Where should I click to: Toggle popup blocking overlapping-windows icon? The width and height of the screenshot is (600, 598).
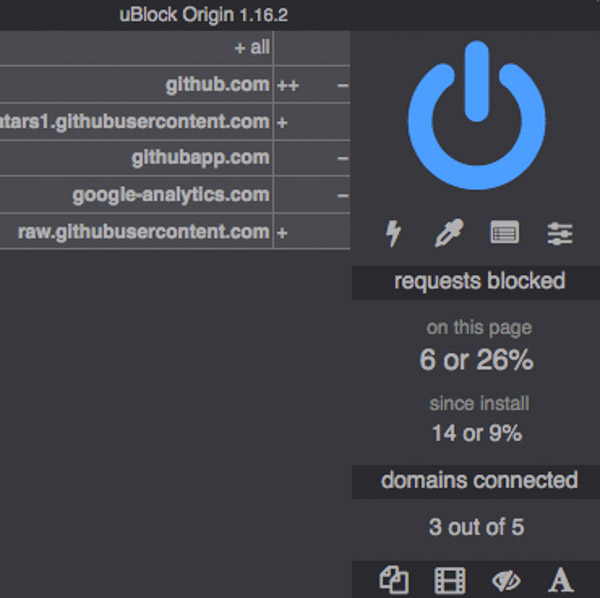pos(395,579)
